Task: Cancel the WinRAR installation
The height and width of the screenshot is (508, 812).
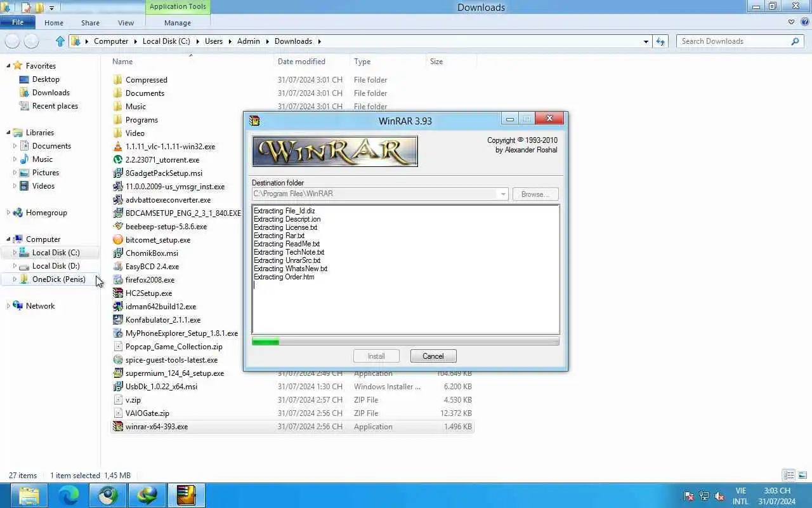Action: tap(433, 356)
